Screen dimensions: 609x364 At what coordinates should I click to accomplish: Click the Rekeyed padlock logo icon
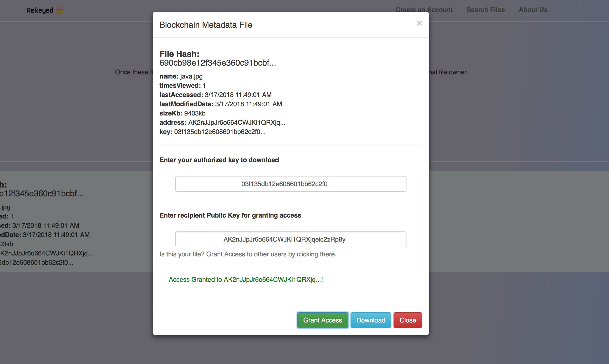(x=59, y=10)
